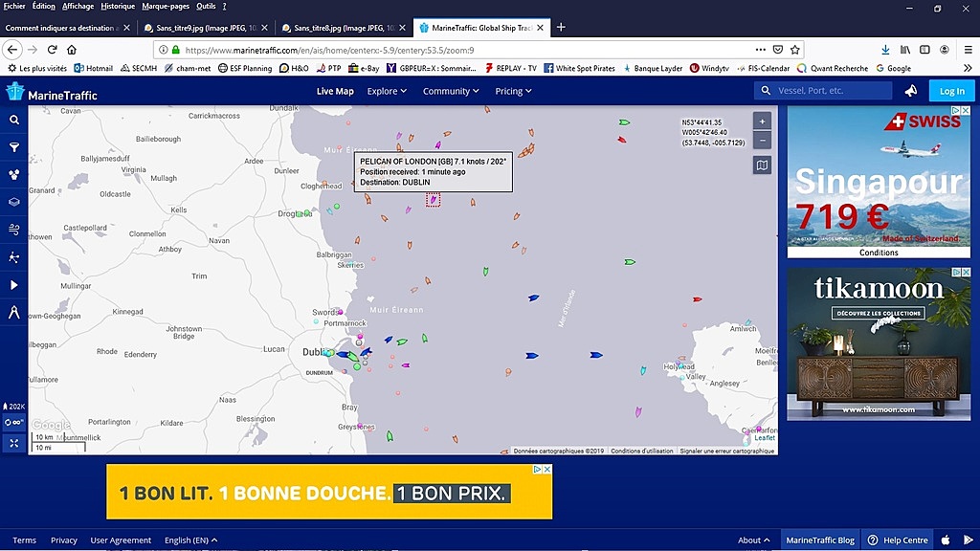Open the Édition menu

tap(44, 7)
